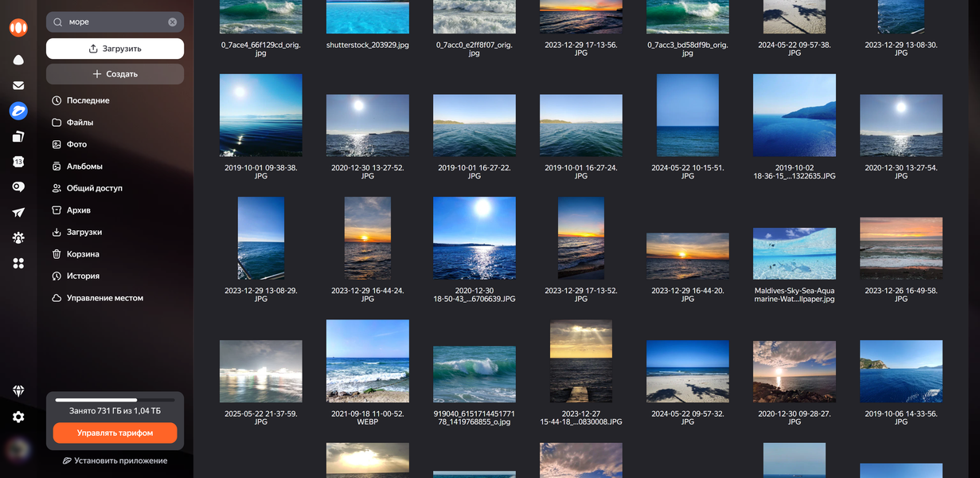Click the "Занято 731 ГБ из 1,04 ТБ" text
Image resolution: width=980 pixels, height=478 pixels.
pyautogui.click(x=115, y=411)
